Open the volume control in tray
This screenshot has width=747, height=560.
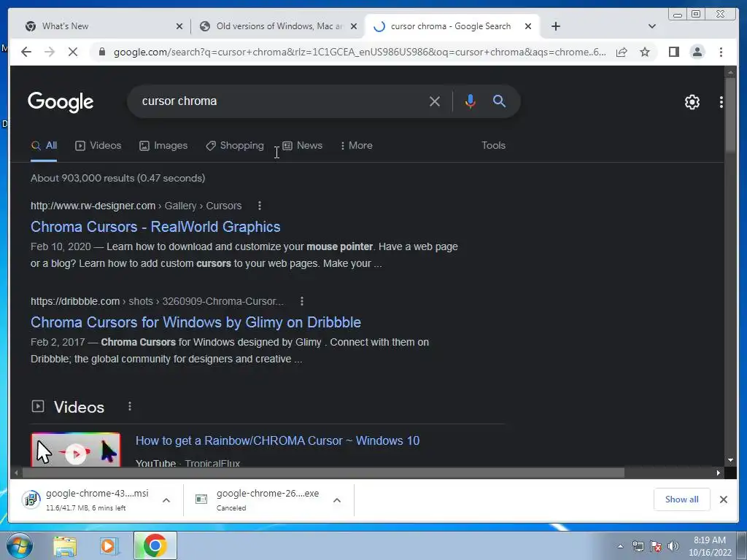pyautogui.click(x=673, y=546)
